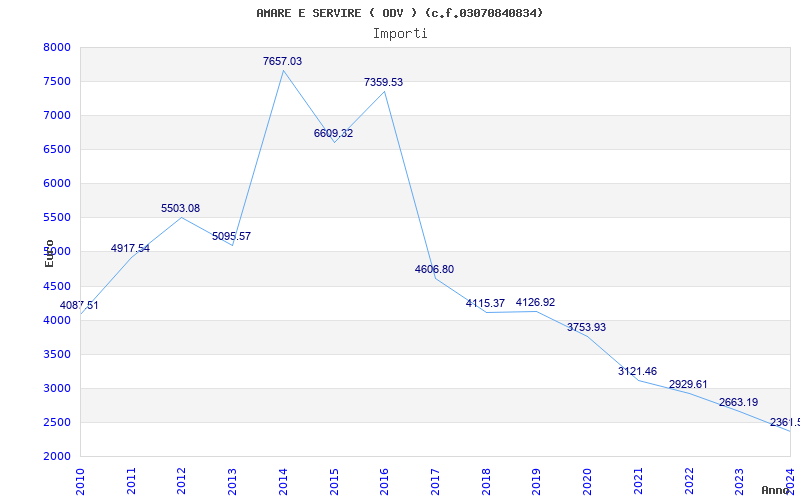Click data label 2929.61
This screenshot has width=800, height=500.
click(688, 384)
